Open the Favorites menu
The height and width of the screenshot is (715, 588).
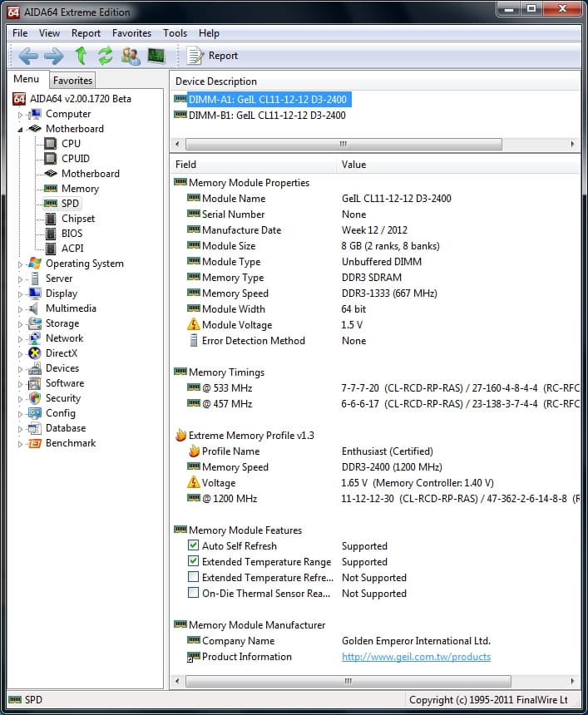click(132, 33)
